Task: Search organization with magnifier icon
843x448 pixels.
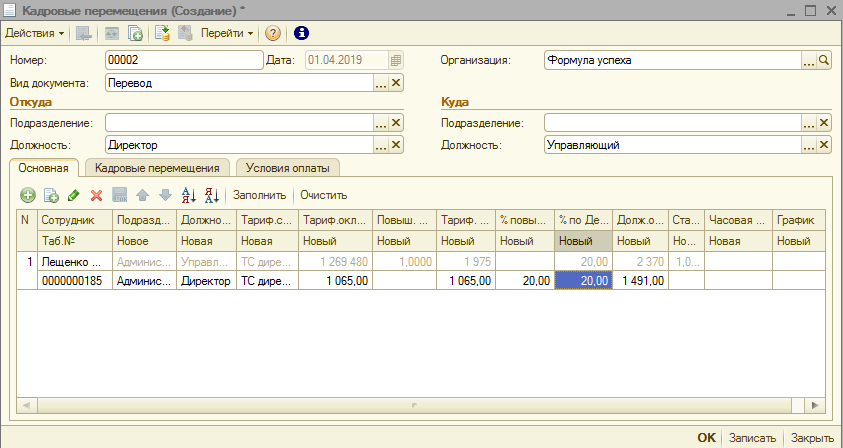Action: 825,60
